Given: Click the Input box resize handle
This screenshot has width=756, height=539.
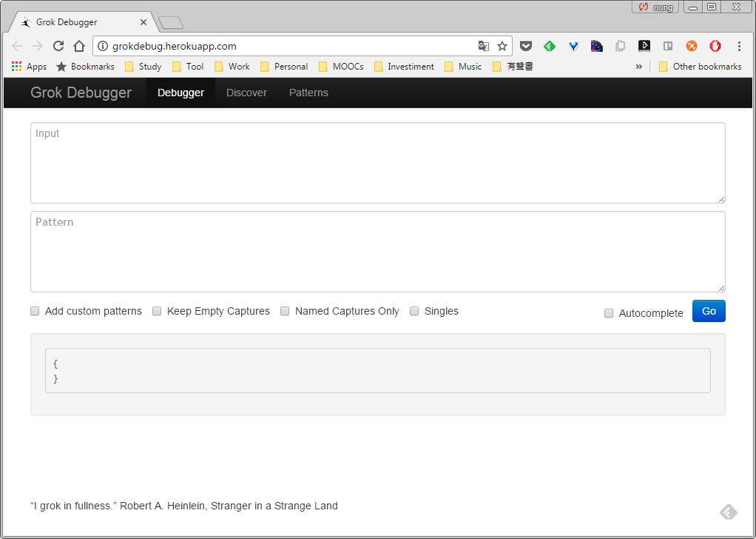Looking at the screenshot, I should tap(721, 199).
